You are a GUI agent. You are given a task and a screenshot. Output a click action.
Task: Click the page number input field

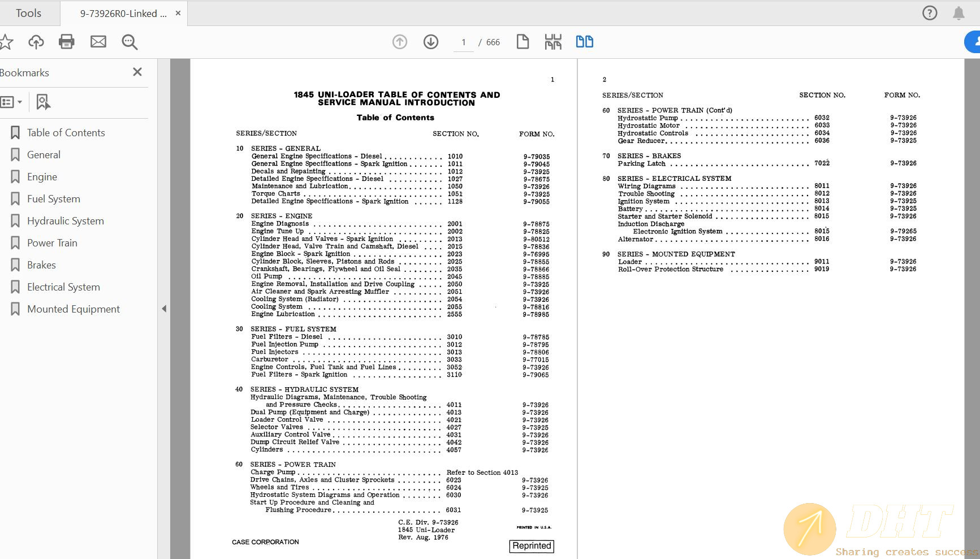pos(463,42)
